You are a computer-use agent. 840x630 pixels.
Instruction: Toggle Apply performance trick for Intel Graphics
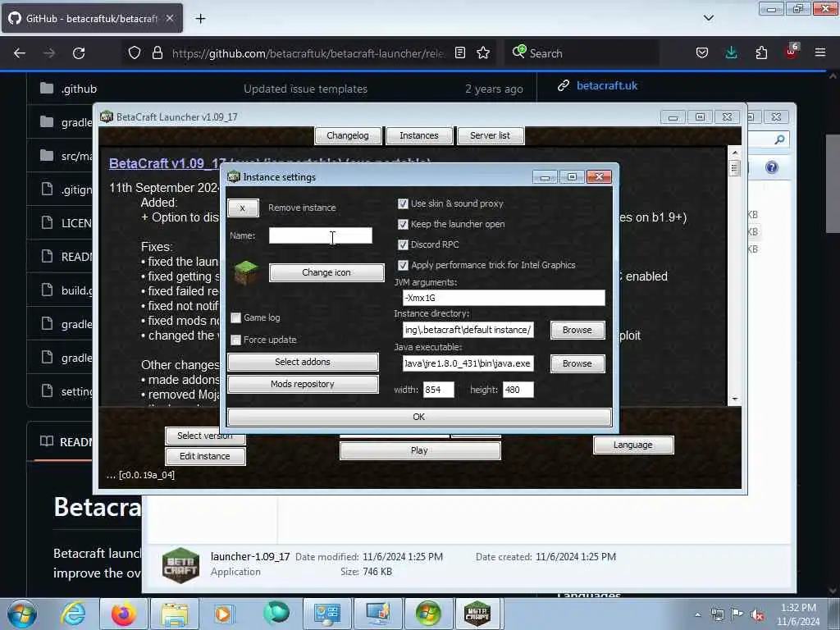tap(403, 265)
